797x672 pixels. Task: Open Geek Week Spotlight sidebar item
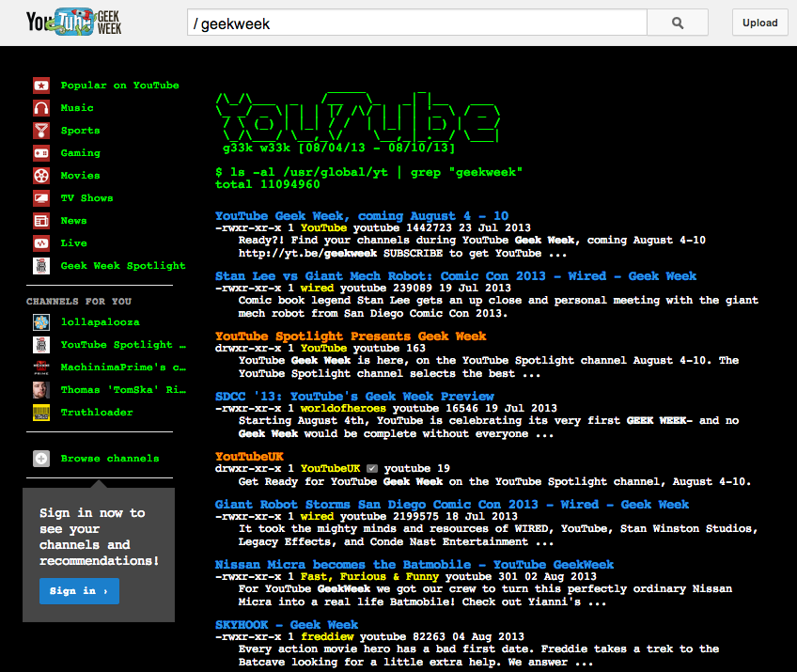click(117, 266)
